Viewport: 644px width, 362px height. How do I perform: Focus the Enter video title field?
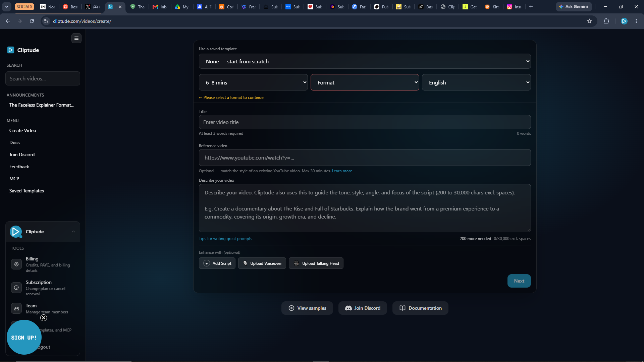(x=365, y=122)
